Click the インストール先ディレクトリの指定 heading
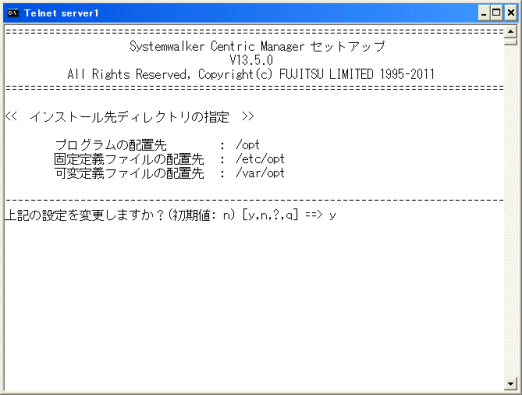Viewport: 522px width, 395px height. pyautogui.click(x=130, y=117)
